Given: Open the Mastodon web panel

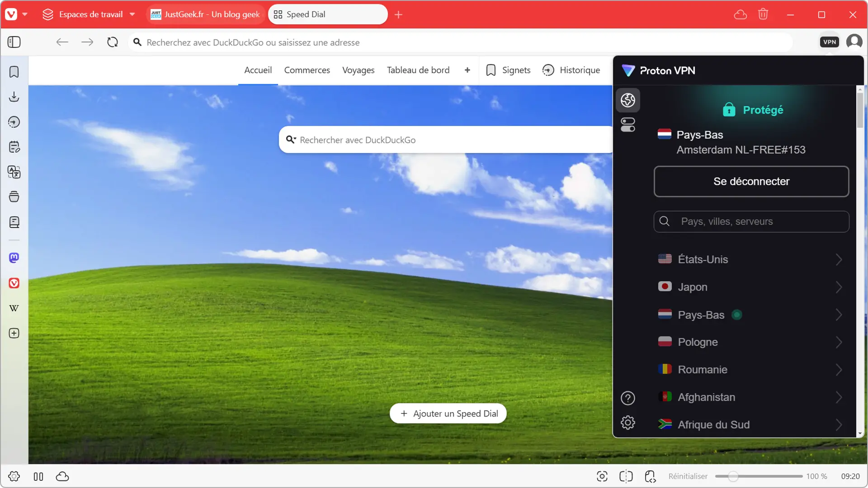Looking at the screenshot, I should click(14, 258).
